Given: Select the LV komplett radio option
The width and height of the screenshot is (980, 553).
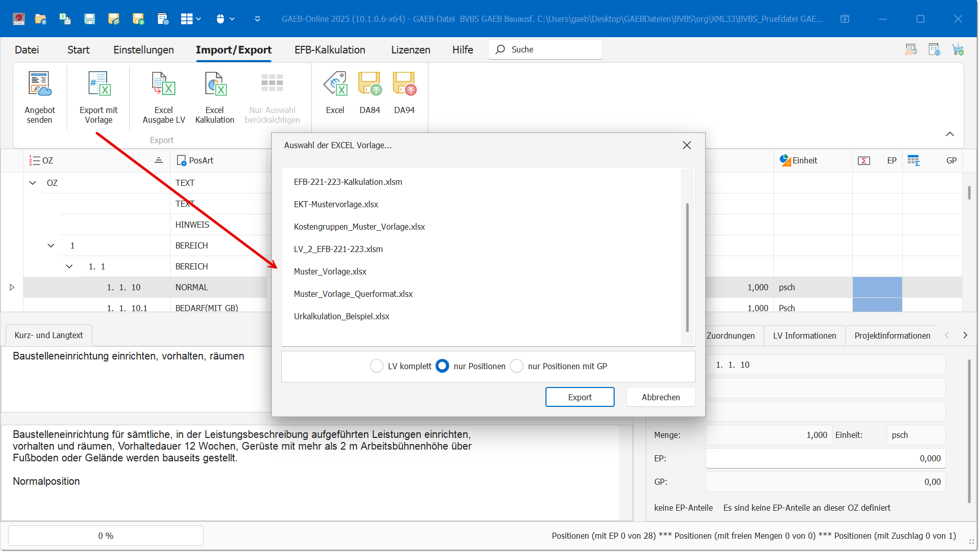Looking at the screenshot, I should (377, 366).
